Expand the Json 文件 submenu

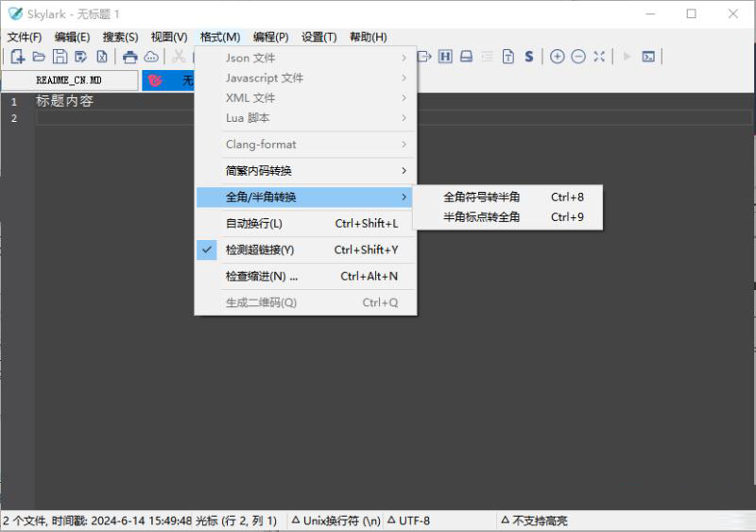tap(305, 58)
